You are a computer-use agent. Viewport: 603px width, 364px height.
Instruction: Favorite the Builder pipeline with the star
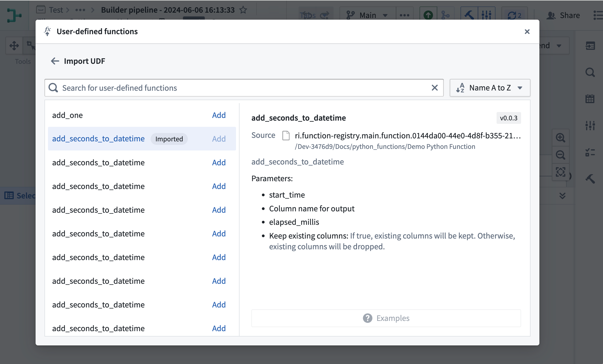[x=243, y=10]
